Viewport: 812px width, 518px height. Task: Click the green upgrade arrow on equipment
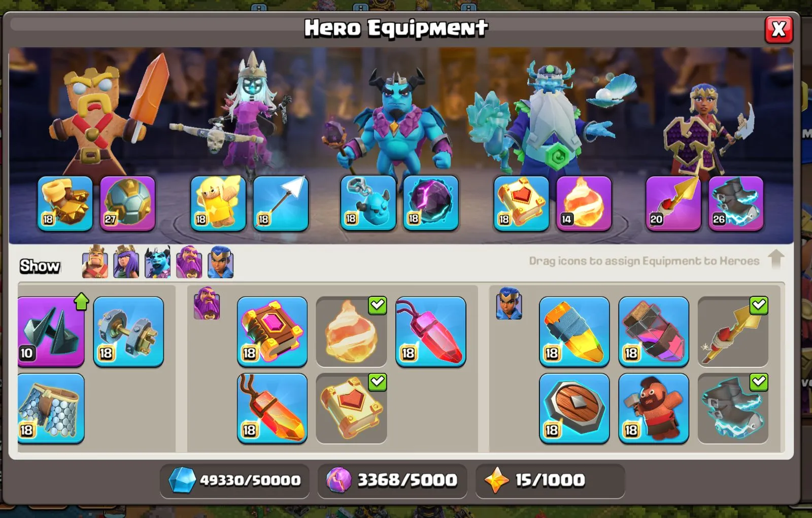pyautogui.click(x=81, y=301)
